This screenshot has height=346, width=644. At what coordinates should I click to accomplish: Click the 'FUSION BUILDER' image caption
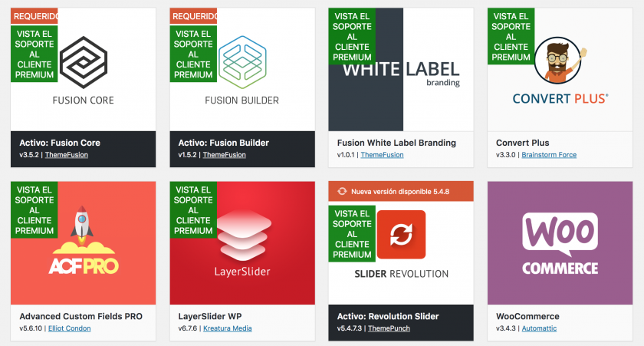click(x=242, y=101)
